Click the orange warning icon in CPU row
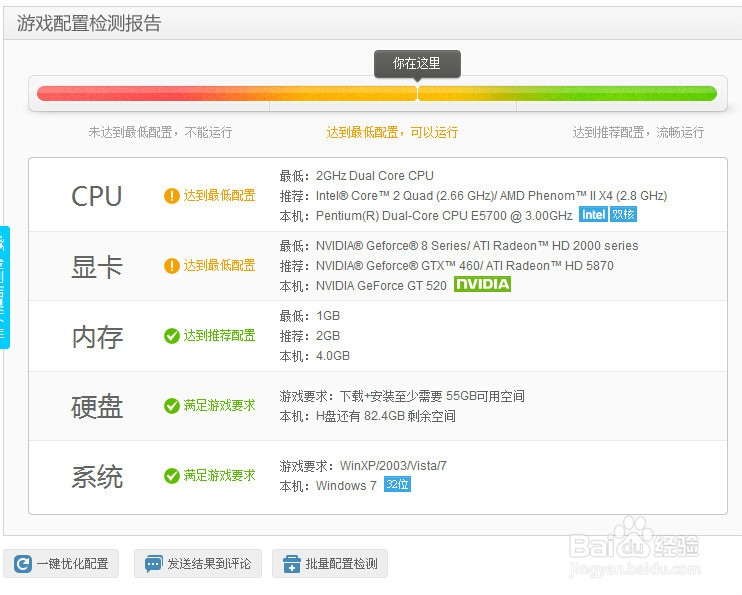 pyautogui.click(x=171, y=196)
